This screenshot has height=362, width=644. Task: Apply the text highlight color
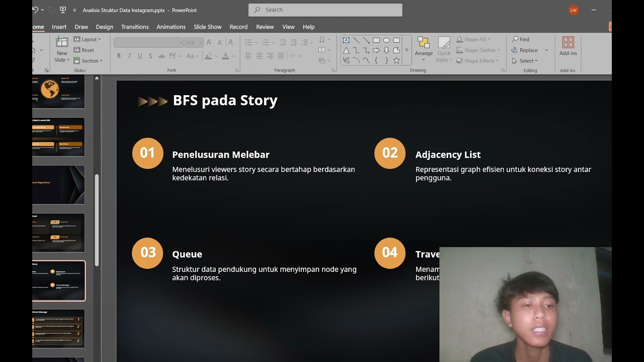(x=208, y=56)
